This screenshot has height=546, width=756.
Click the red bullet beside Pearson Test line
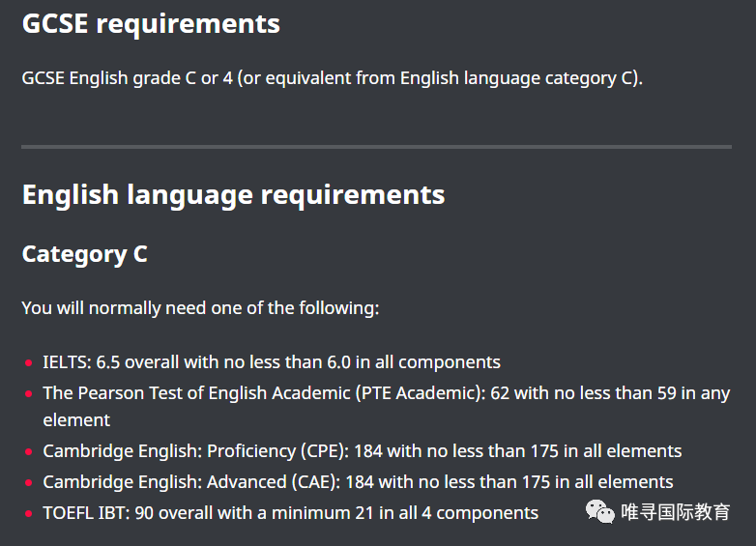pyautogui.click(x=29, y=393)
